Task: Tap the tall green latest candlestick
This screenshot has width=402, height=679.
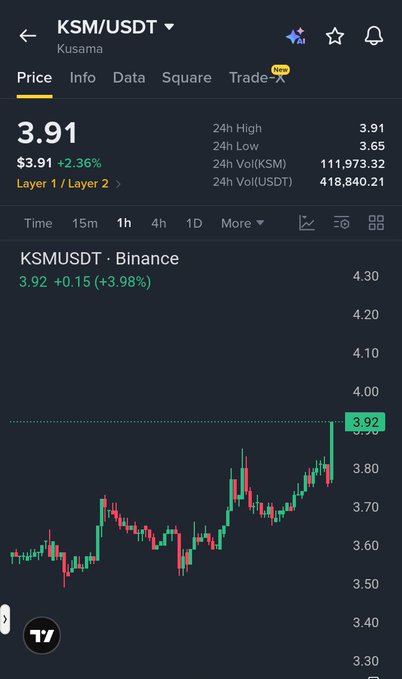Action: (x=332, y=450)
